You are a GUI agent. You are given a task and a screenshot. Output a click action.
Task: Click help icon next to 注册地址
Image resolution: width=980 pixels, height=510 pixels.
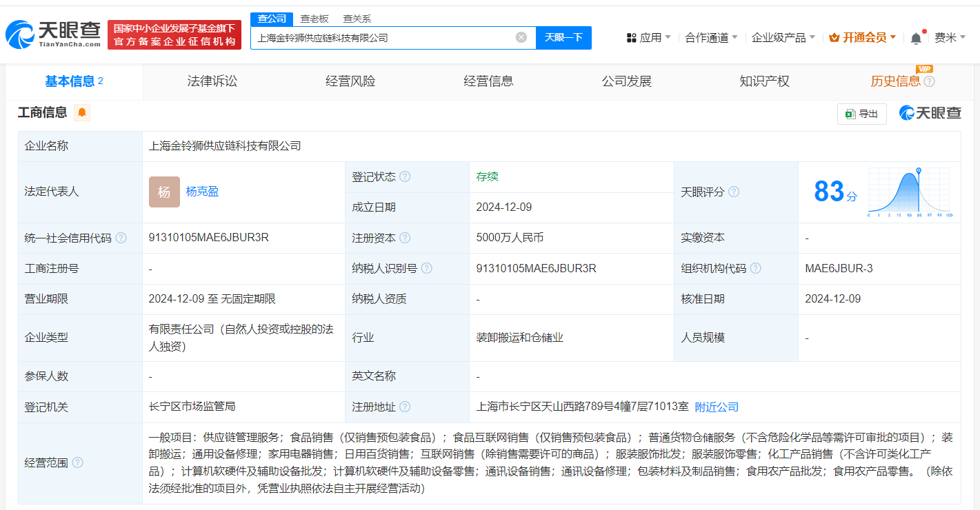405,407
